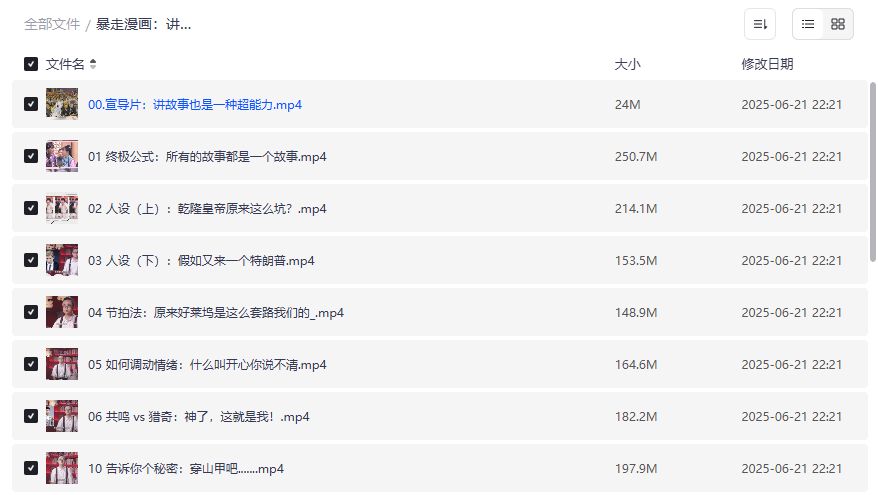
Task: Switch to grid view layout
Action: tap(838, 24)
